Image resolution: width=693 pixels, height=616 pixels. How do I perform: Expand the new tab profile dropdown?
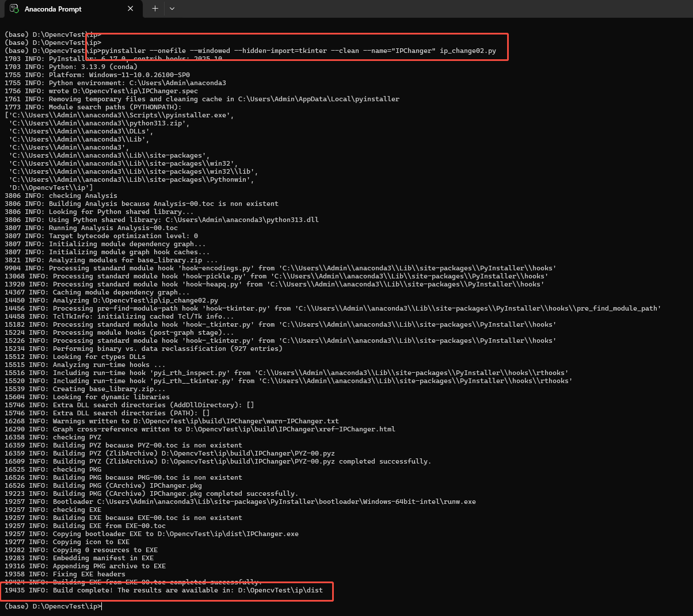tap(172, 9)
